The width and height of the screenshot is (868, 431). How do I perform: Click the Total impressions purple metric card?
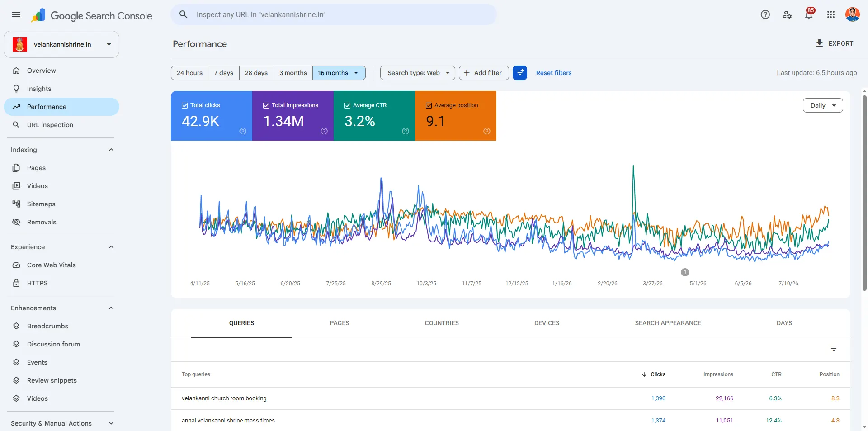coord(293,116)
